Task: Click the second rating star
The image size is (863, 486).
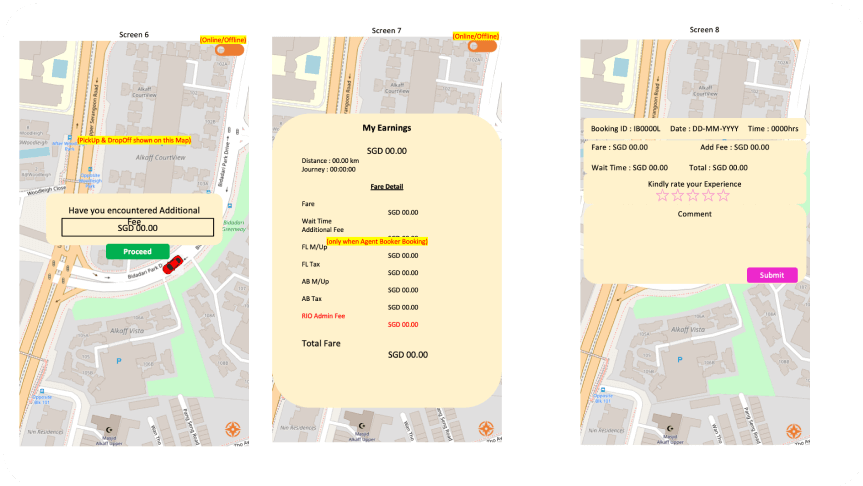Action: 677,196
